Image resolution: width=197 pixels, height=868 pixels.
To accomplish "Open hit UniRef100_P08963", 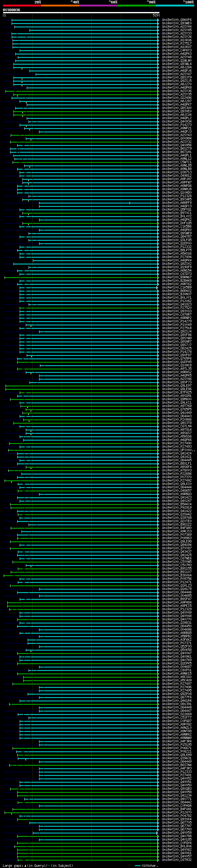I will [x=177, y=538].
